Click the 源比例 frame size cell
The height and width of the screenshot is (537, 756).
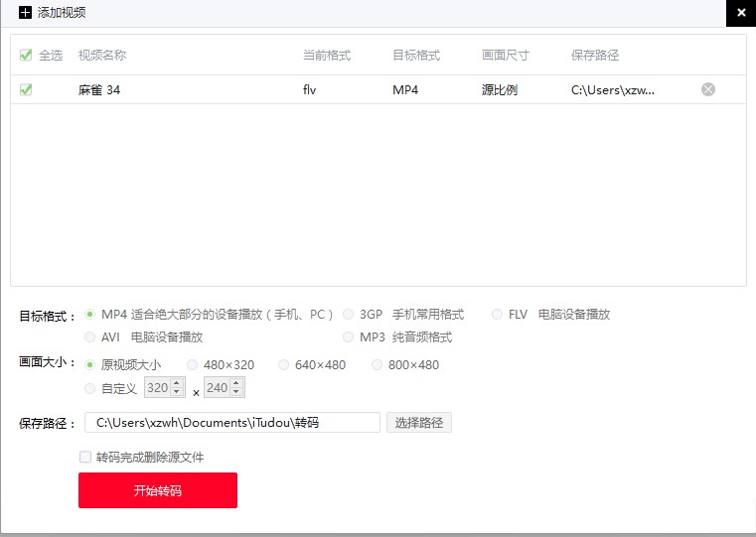click(x=500, y=90)
